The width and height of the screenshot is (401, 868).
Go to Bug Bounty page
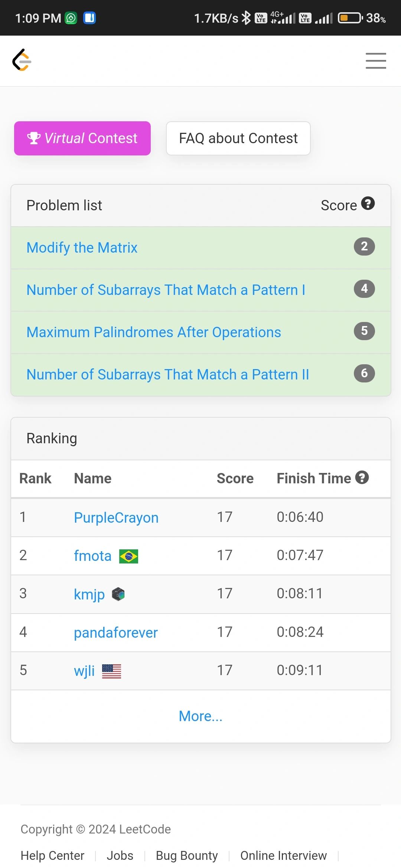point(187,855)
